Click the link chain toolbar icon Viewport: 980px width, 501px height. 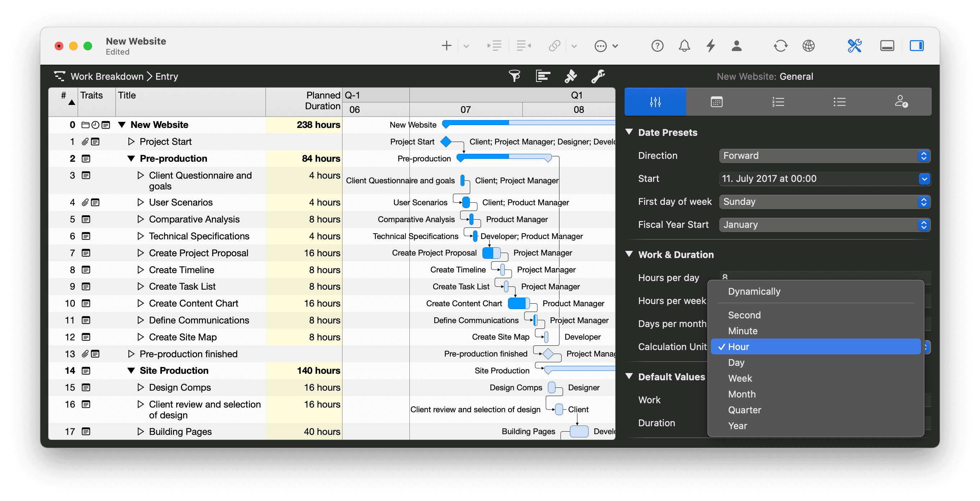point(554,46)
